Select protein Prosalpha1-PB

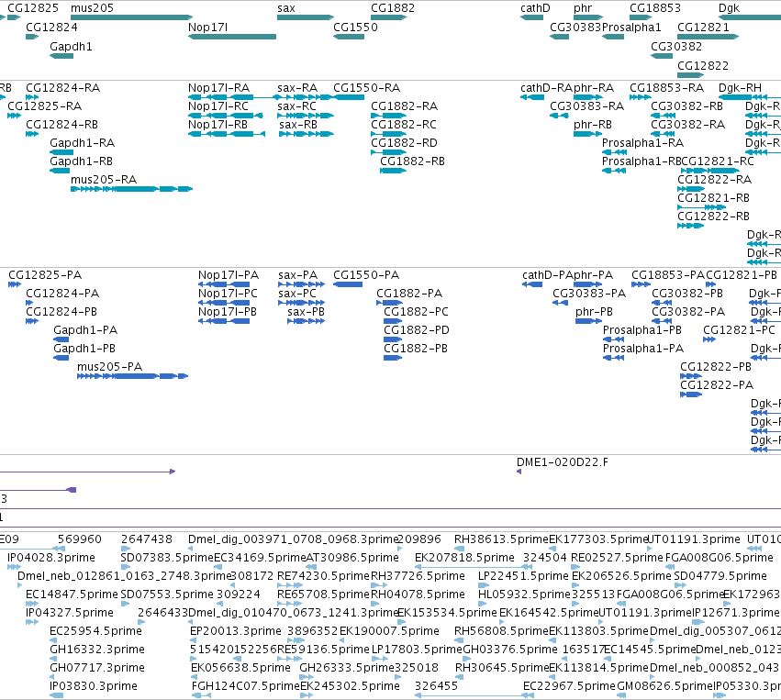point(642,329)
